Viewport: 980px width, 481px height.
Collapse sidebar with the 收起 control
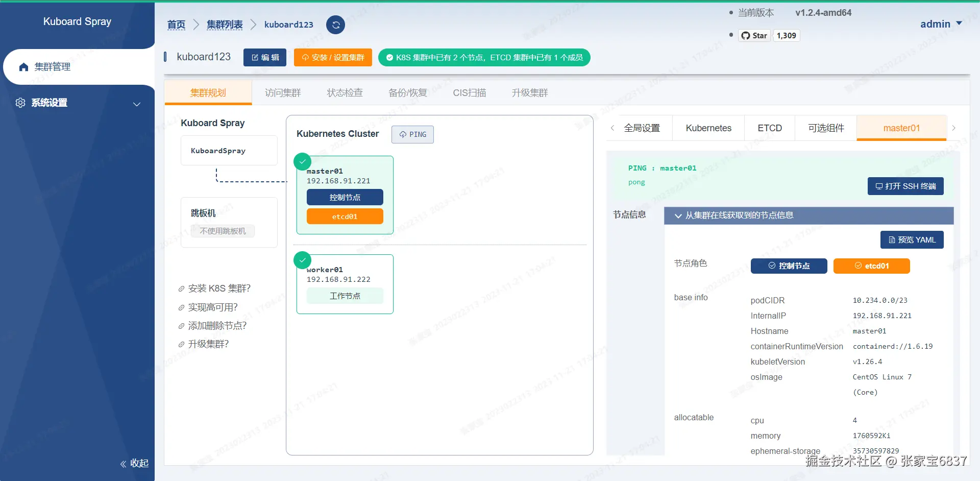click(x=134, y=463)
